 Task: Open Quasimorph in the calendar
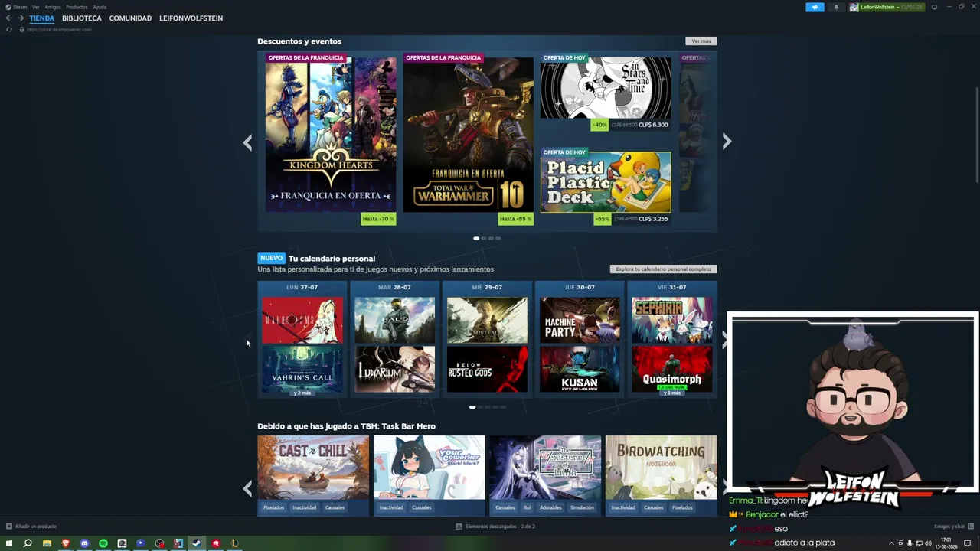click(672, 369)
